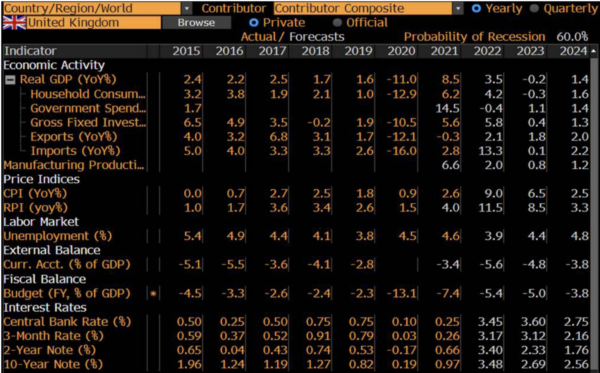600x373 pixels.
Task: Open the Unemployment (%) indicator
Action: pos(58,236)
